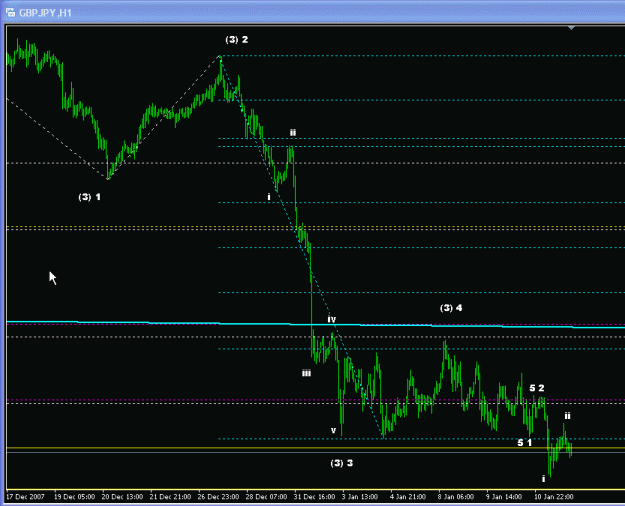The height and width of the screenshot is (506, 625).
Task: Click the GBPJPY ,H1 window title
Action: (45, 13)
